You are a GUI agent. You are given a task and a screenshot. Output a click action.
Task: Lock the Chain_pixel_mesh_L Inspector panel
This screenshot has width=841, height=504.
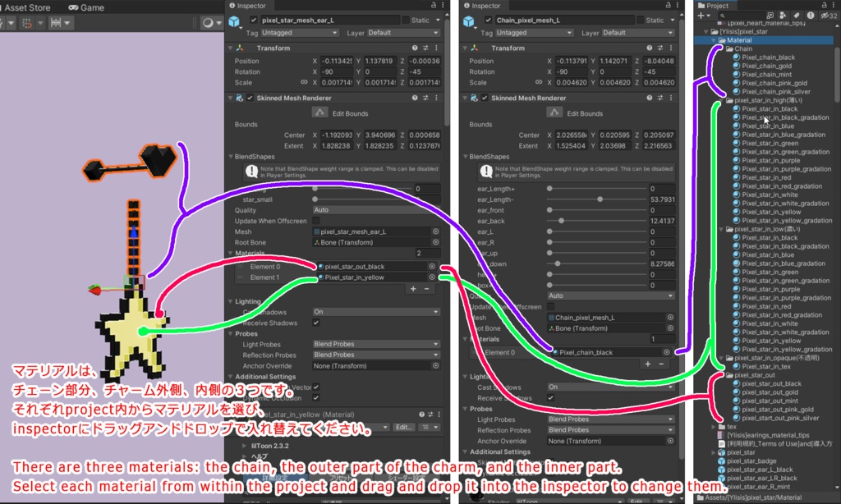pos(668,5)
